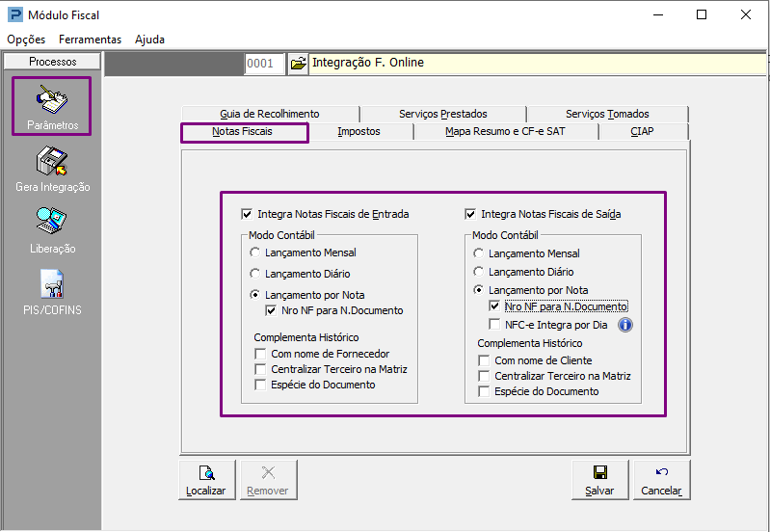Choose Lançamento Diário for saída notes
The width and height of the screenshot is (770, 532).
478,272
